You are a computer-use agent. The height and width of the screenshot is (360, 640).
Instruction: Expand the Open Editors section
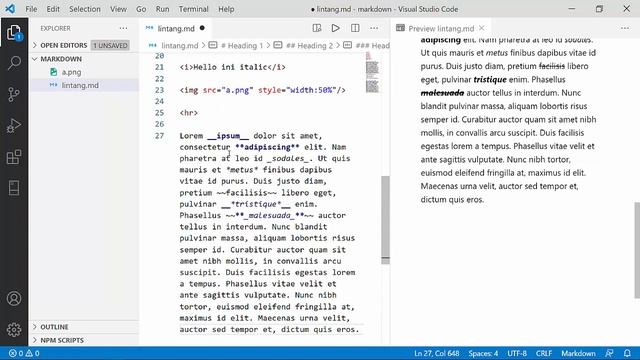coord(63,45)
